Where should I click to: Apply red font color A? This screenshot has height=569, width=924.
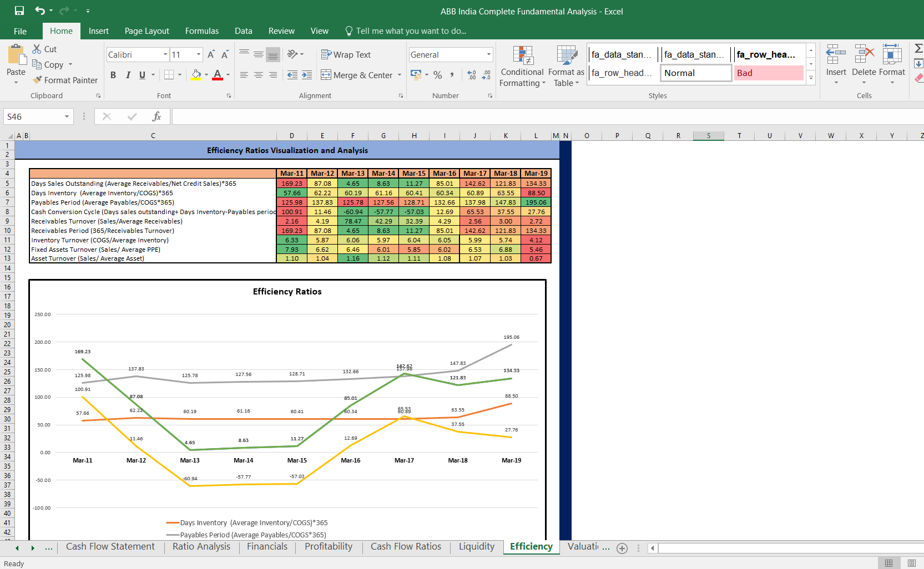[x=218, y=74]
